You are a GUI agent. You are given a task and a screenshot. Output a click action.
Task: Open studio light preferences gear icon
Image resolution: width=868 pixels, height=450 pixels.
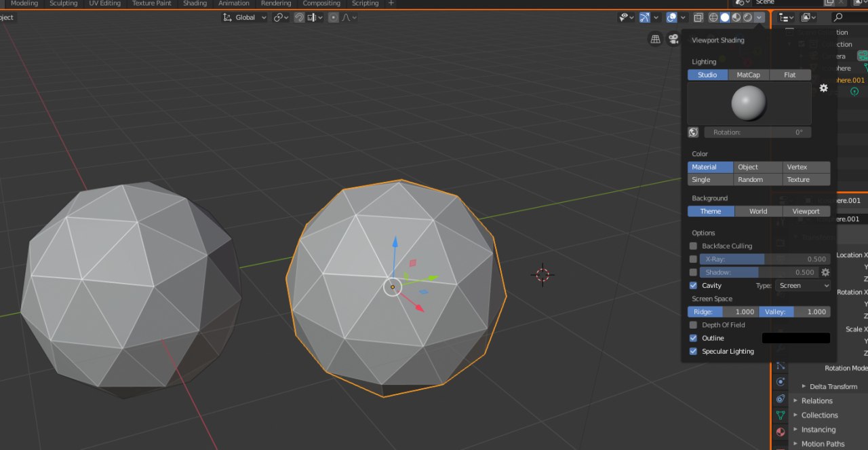(823, 88)
